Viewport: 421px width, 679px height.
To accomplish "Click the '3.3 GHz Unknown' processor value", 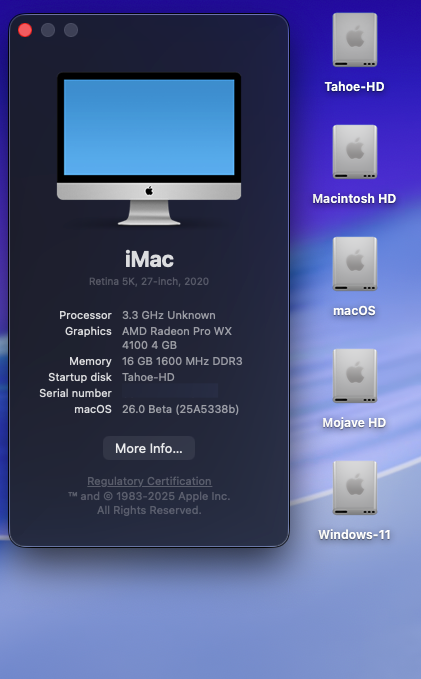I will click(168, 315).
